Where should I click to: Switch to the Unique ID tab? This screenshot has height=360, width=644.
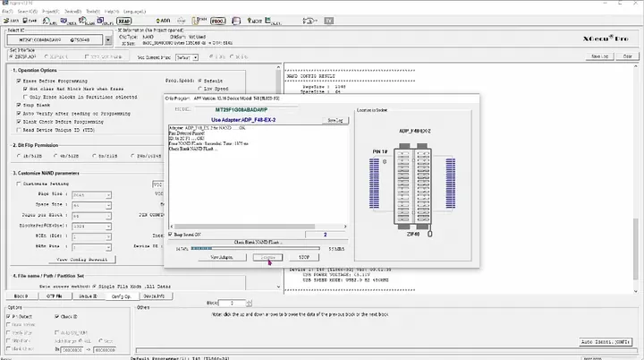coord(88,296)
